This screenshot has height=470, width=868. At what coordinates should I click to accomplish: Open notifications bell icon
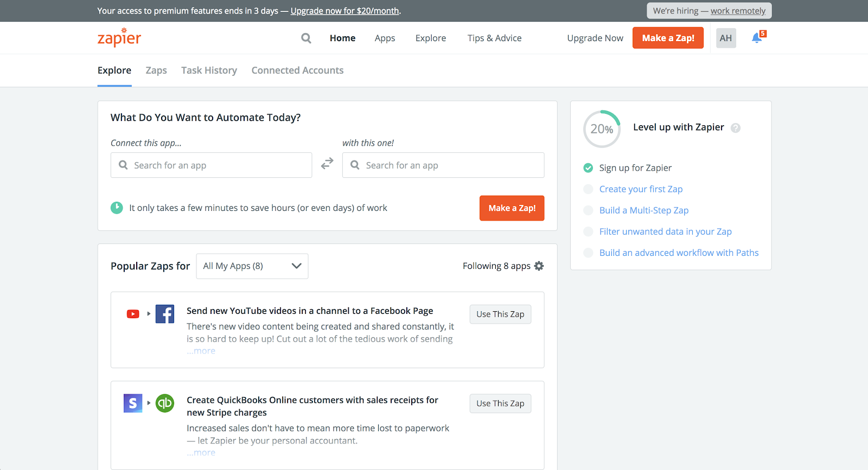click(757, 38)
